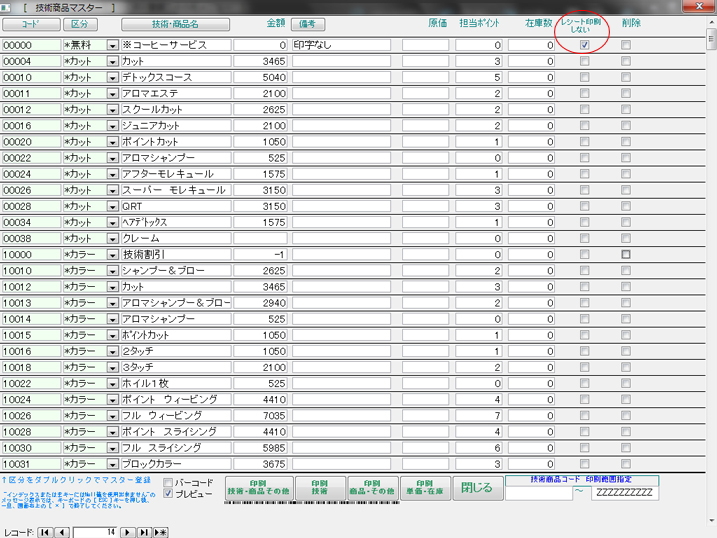Screen dimensions: 717x538
Task: Click the 区分 header button
Action: point(81,24)
